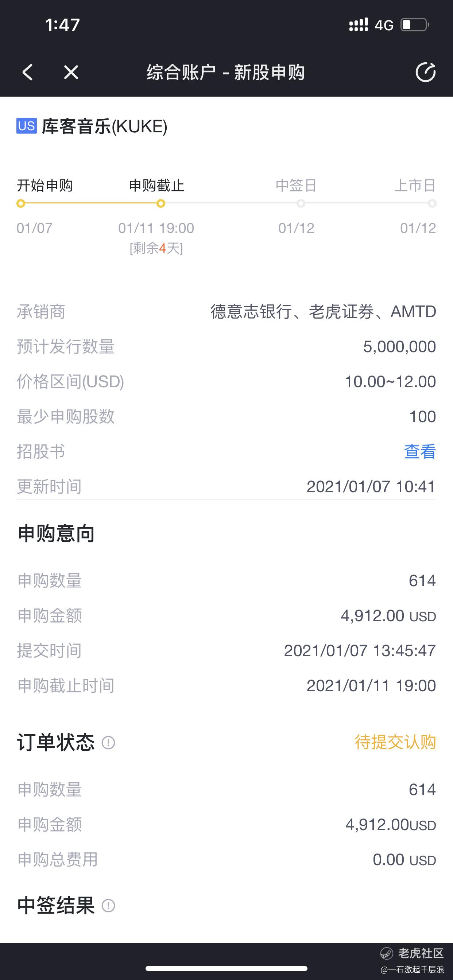
Task: Select the 上市日 timeline marker
Action: 432,203
